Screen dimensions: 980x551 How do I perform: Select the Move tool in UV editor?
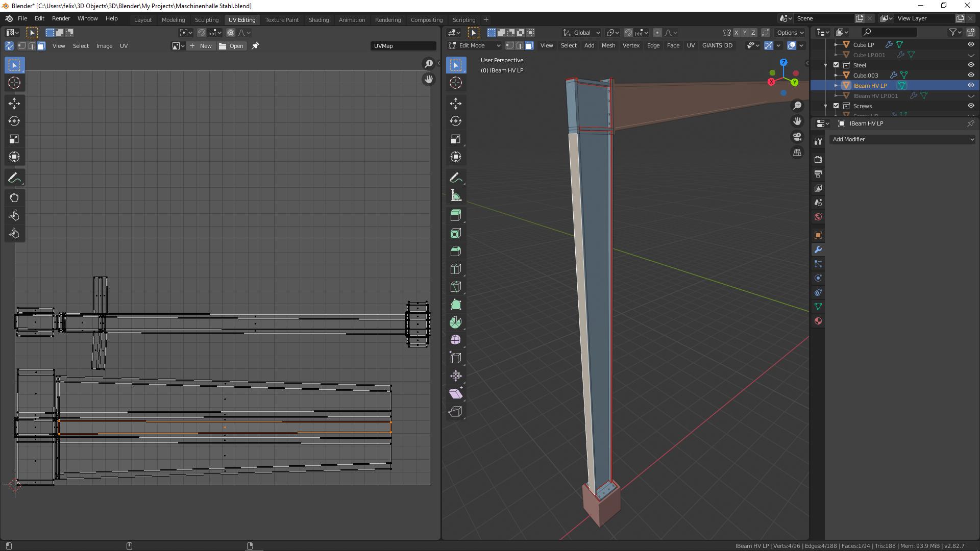click(x=14, y=102)
